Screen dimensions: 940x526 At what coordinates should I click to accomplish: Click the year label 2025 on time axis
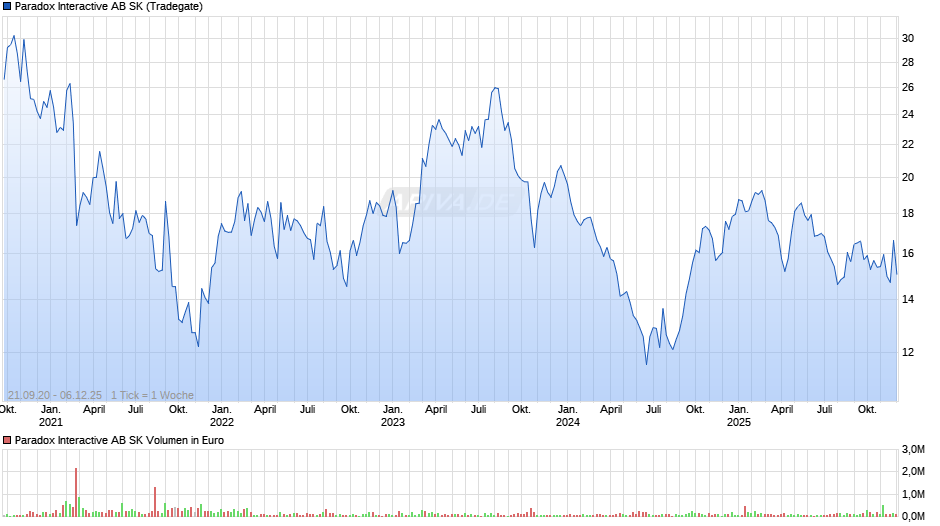739,422
